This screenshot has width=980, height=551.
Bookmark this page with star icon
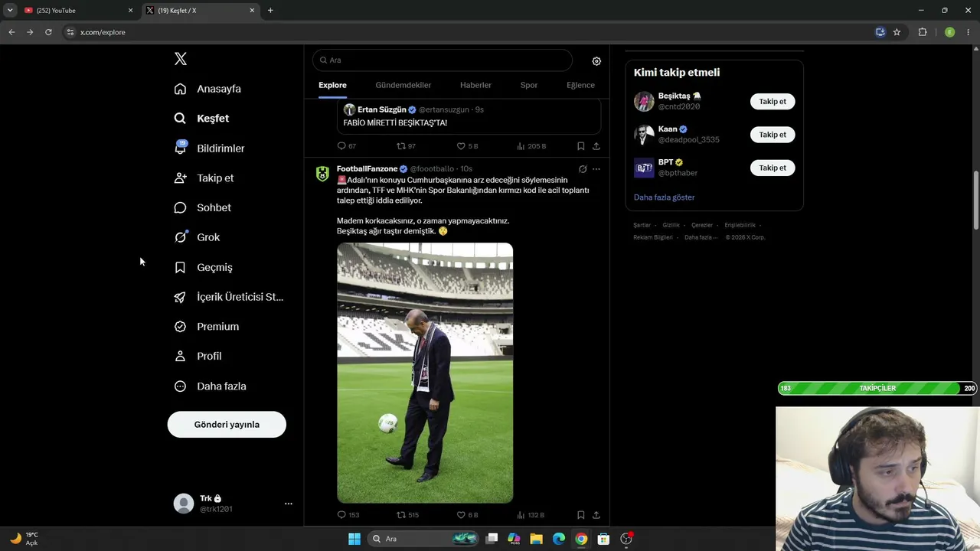[x=897, y=32]
